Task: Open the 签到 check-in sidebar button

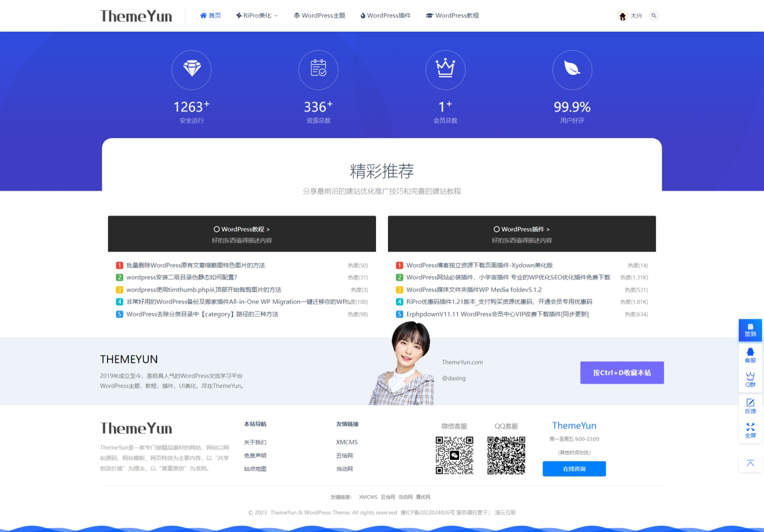Action: [x=750, y=330]
